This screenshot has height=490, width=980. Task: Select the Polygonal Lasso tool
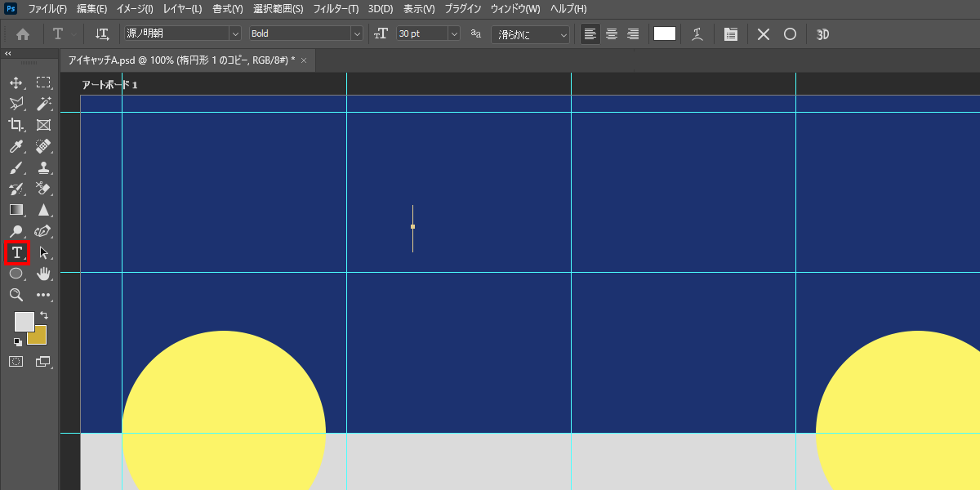click(x=16, y=104)
